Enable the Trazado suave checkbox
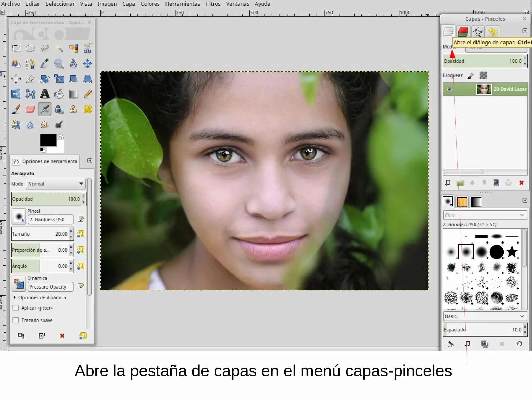 coord(16,320)
